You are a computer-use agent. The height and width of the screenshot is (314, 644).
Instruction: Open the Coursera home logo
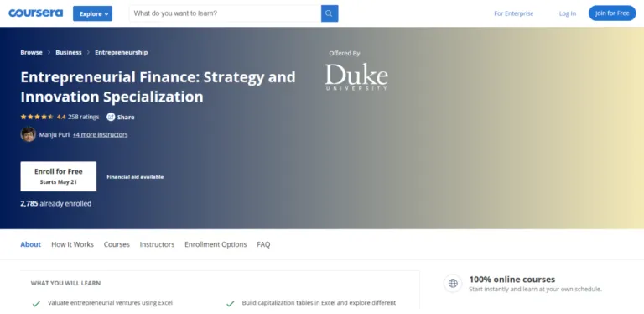coord(36,13)
